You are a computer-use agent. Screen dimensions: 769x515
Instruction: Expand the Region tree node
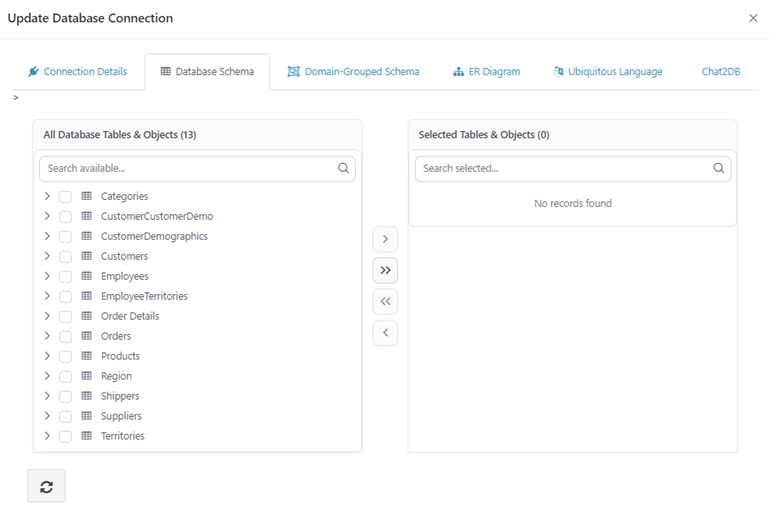[x=47, y=376]
